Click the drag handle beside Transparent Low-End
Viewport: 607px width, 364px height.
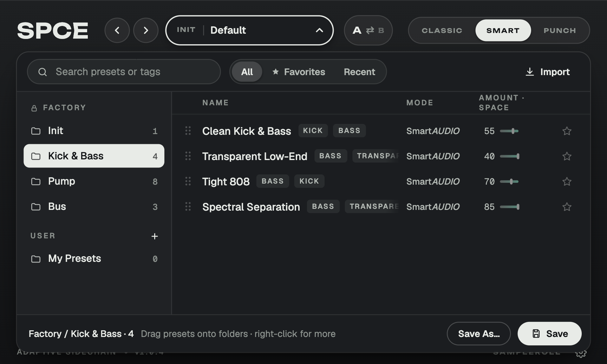pos(188,156)
